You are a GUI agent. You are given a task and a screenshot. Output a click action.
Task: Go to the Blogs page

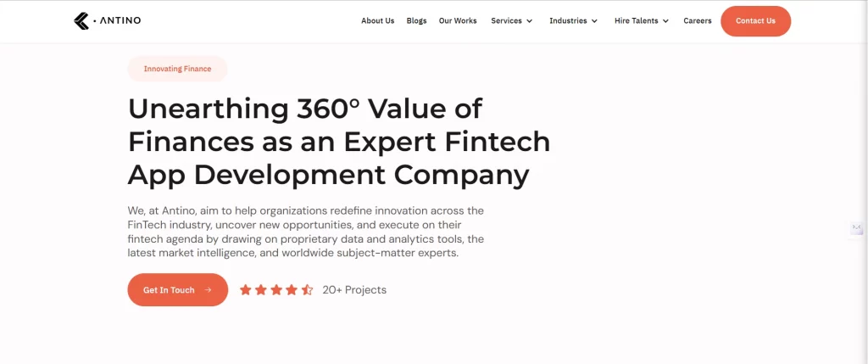click(x=416, y=21)
